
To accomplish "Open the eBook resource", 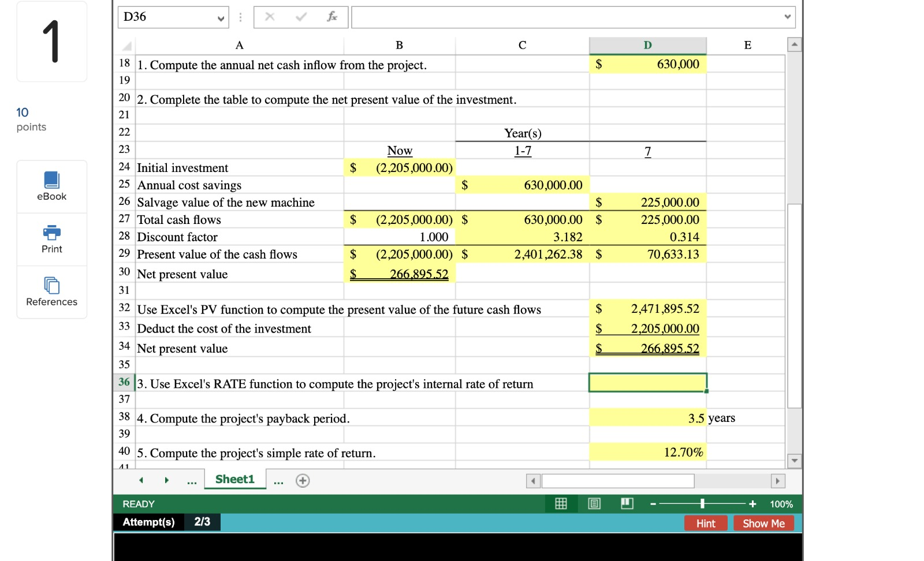I will 51,186.
